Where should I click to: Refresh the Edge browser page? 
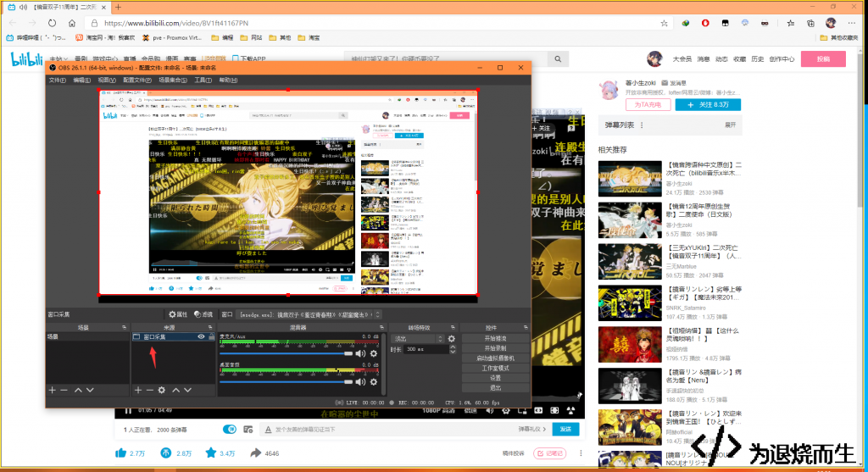52,23
